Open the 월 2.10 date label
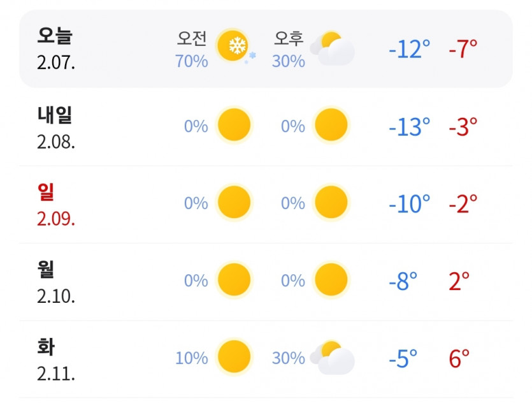This screenshot has width=532, height=403. click(55, 282)
